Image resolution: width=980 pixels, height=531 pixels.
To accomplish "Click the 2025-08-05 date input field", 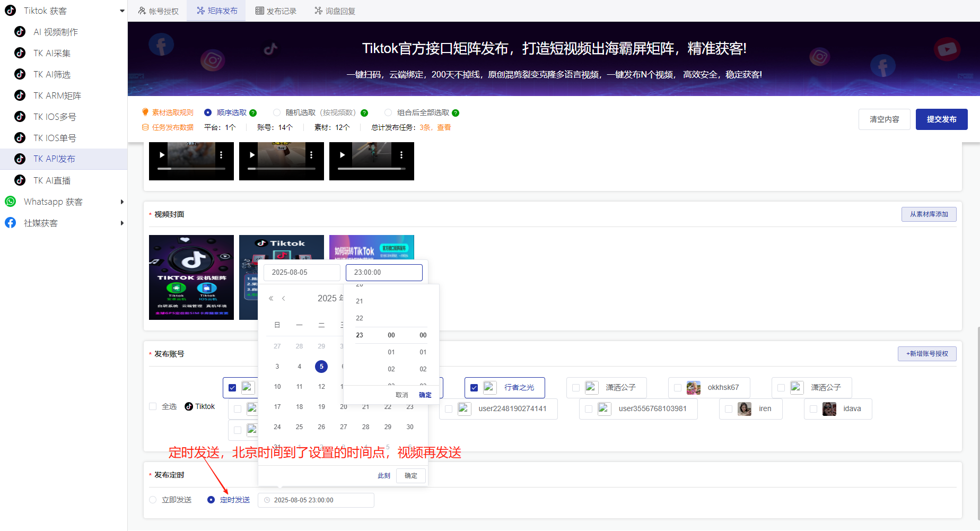I will point(301,272).
